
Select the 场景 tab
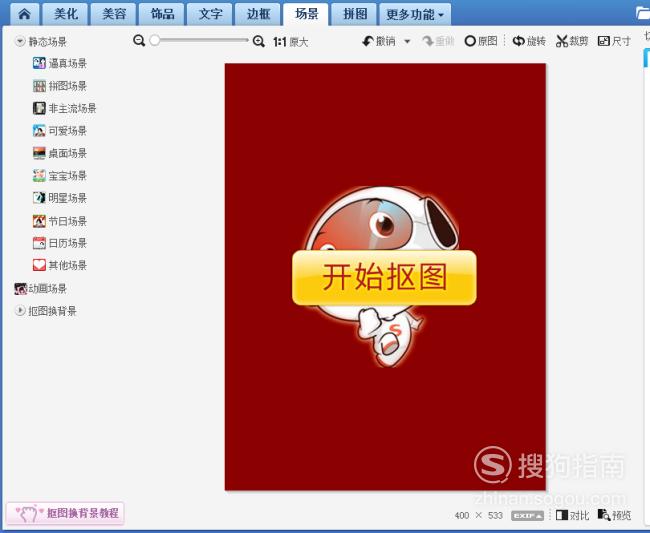tap(306, 14)
